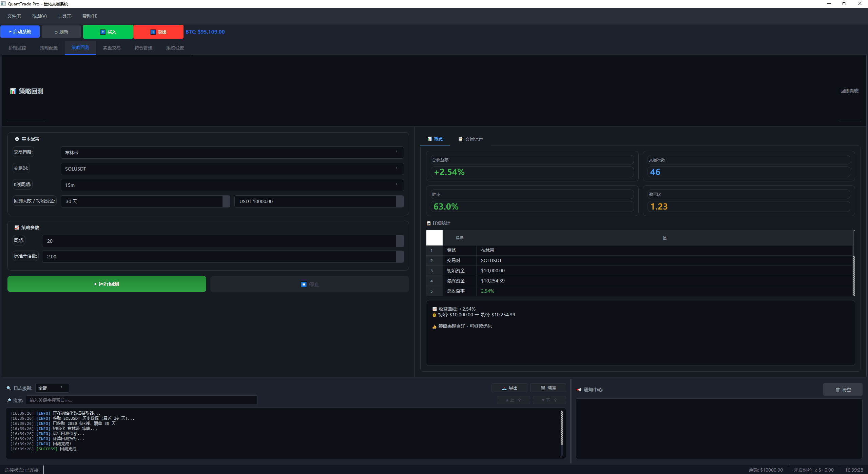Clear notifications in the 通知中心 panel
Viewport: 868px width, 474px height.
pyautogui.click(x=843, y=390)
